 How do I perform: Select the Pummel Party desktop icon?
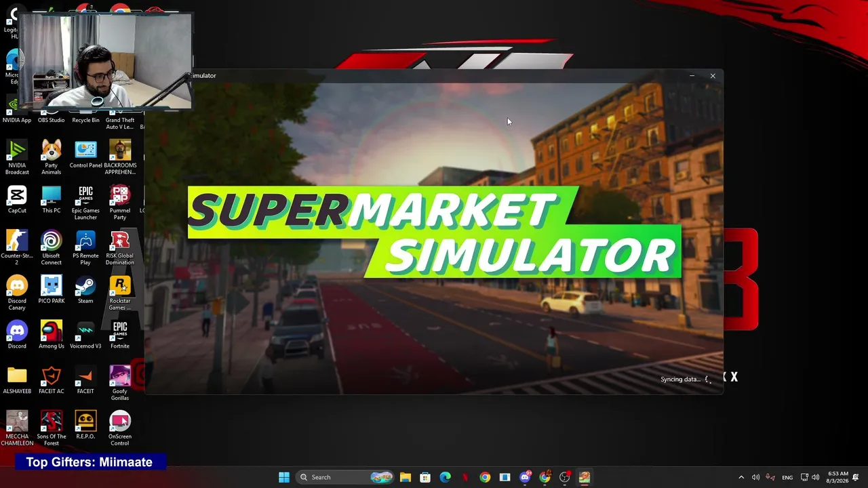[x=120, y=203]
